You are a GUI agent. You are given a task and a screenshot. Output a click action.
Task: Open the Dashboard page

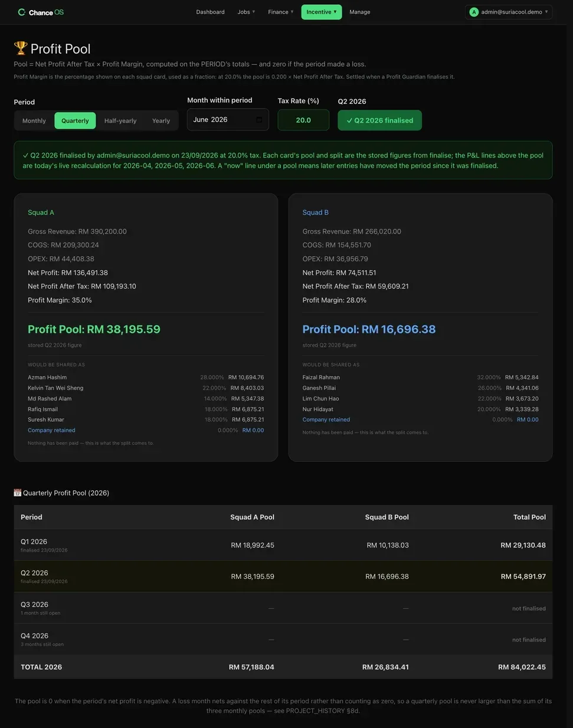tap(211, 12)
